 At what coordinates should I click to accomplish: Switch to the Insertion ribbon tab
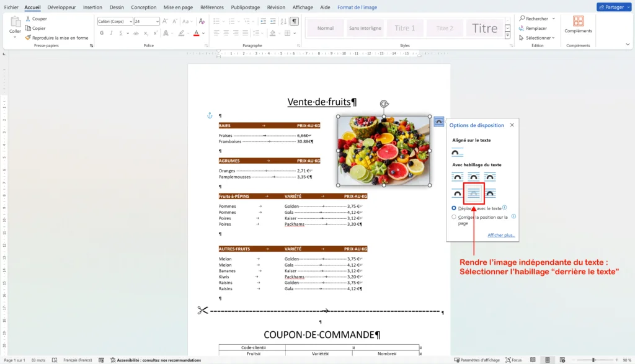(x=92, y=7)
